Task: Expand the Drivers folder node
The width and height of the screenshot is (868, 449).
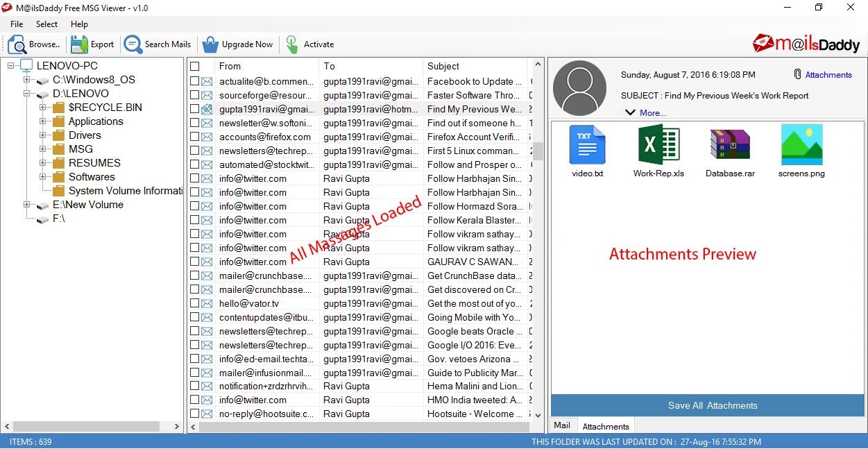Action: [43, 135]
